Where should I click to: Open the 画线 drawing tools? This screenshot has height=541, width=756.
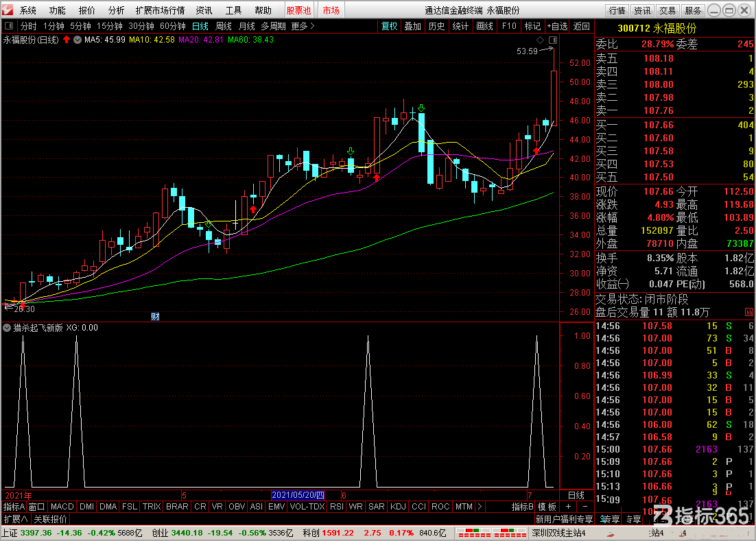(x=484, y=26)
